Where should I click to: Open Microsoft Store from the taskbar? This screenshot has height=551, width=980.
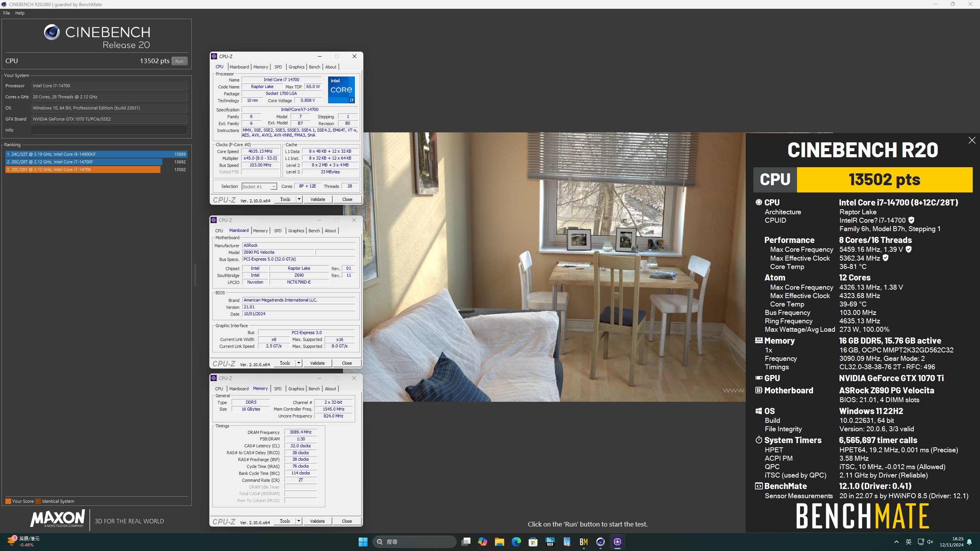(x=533, y=542)
